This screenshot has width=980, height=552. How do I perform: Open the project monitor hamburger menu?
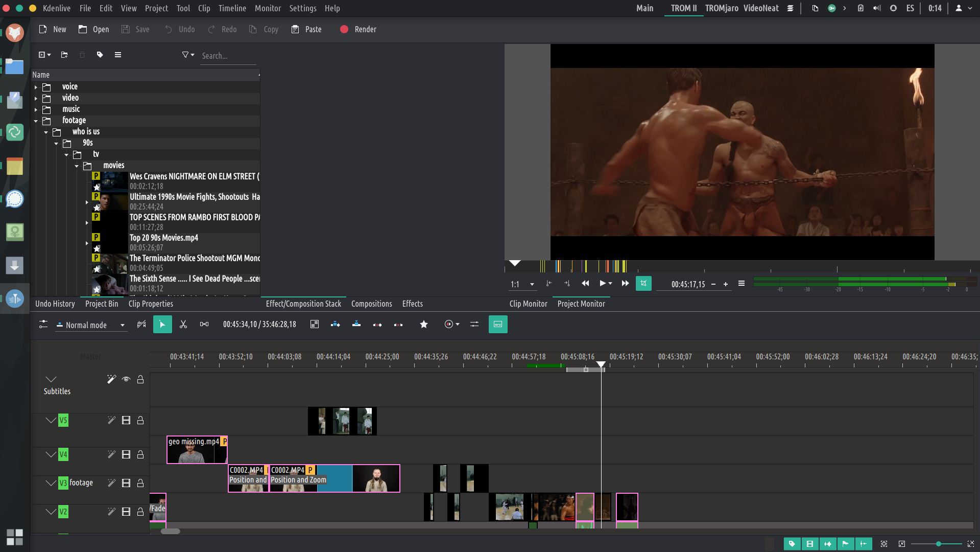(x=742, y=284)
